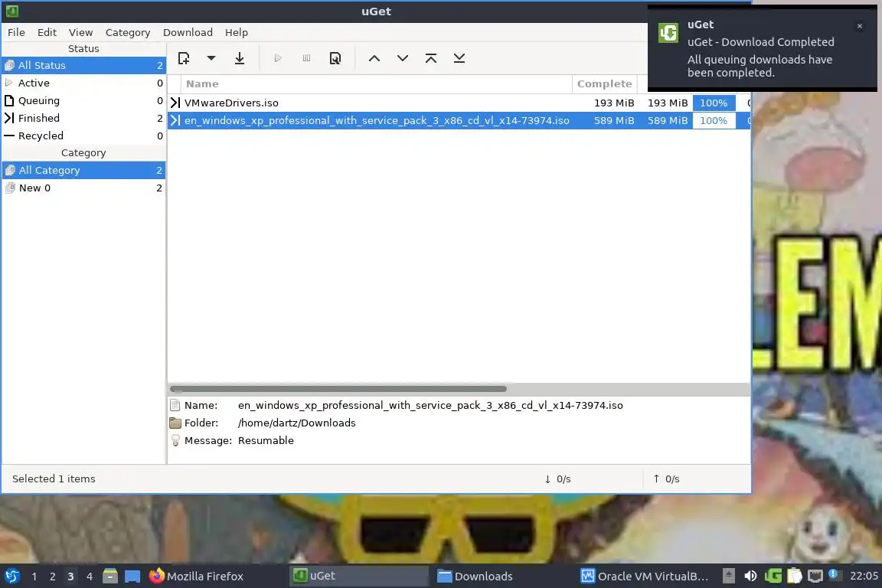Screen dimensions: 882x588
Task: Move selected download to top
Action: click(431, 58)
